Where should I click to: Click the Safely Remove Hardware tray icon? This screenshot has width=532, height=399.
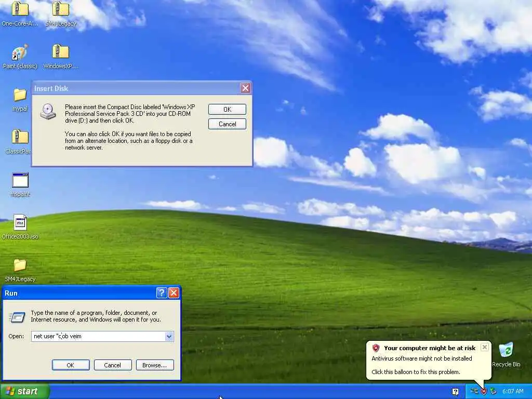click(x=494, y=391)
